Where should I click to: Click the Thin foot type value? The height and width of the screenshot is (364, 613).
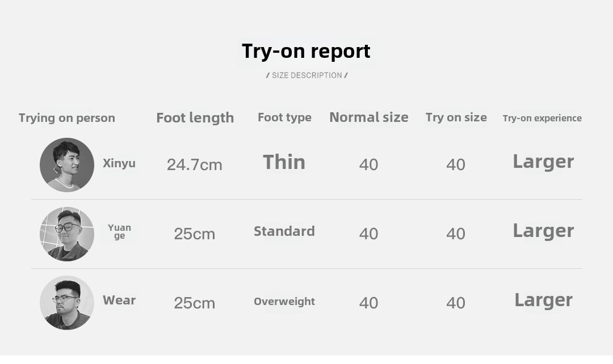coord(284,163)
